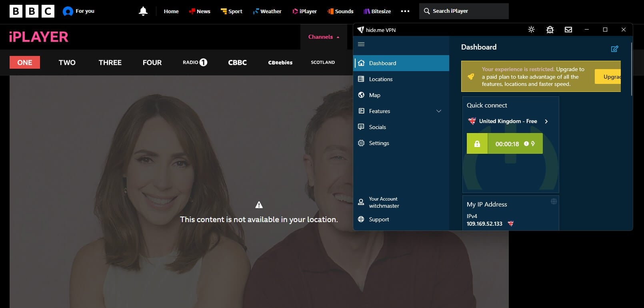Expand the Features menu chevron
Screen dimensions: 644x308
point(439,111)
